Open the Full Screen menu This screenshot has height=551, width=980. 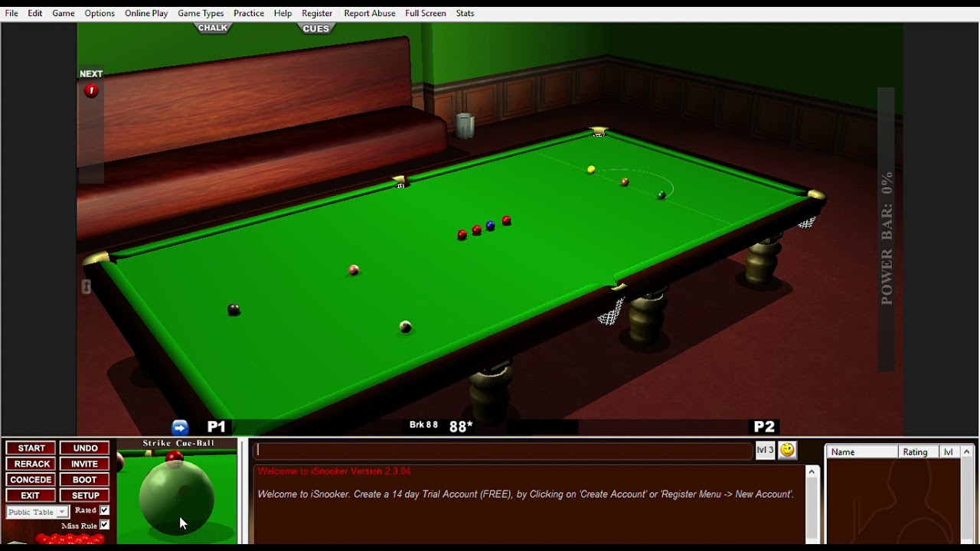(x=426, y=13)
